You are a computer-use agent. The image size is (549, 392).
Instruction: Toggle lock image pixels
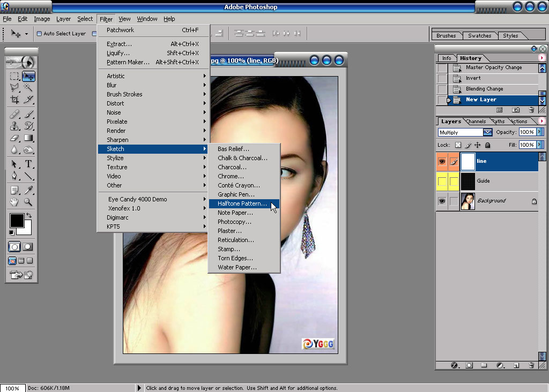click(468, 145)
